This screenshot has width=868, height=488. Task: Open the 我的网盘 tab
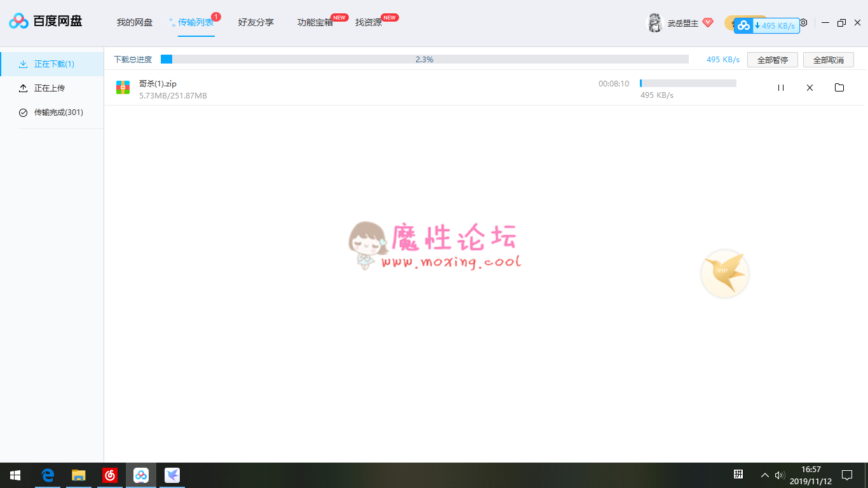[135, 22]
